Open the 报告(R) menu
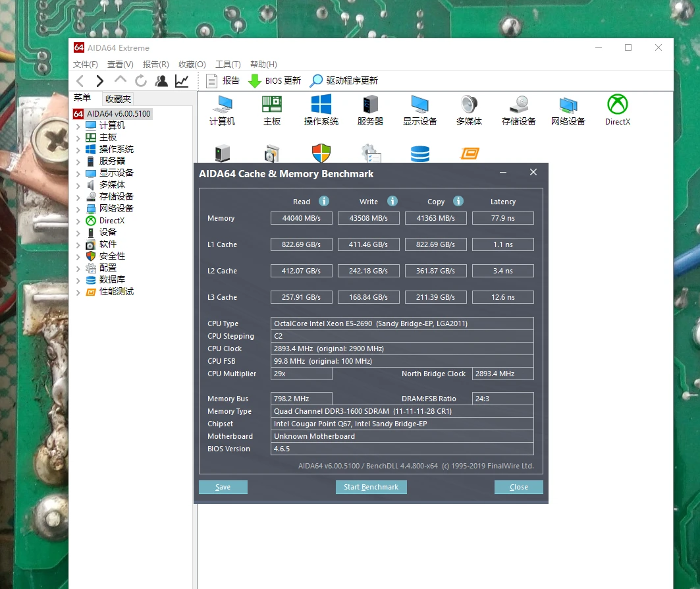 [x=156, y=65]
